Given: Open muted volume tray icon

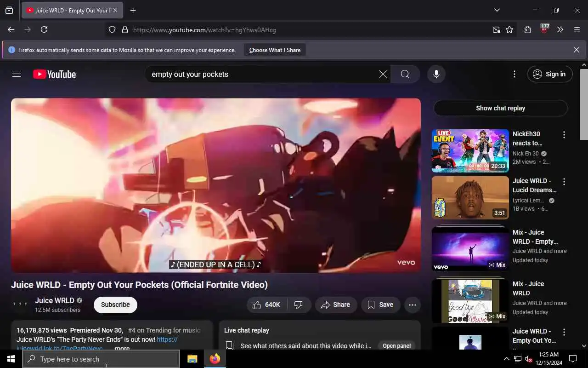Looking at the screenshot, I should 528,359.
